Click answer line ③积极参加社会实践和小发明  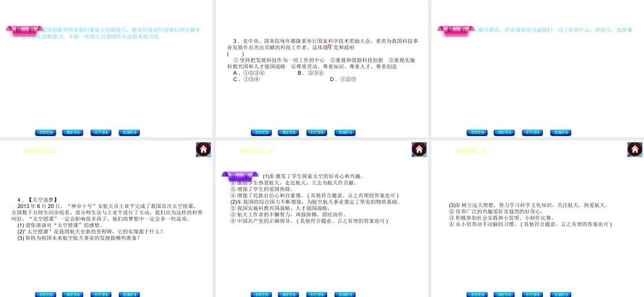point(502,218)
